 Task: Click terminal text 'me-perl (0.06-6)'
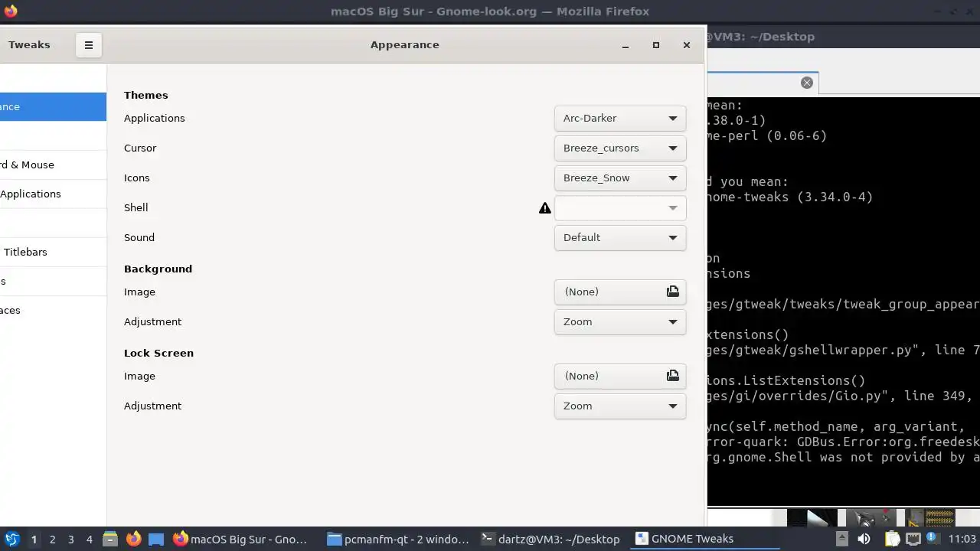click(x=767, y=135)
